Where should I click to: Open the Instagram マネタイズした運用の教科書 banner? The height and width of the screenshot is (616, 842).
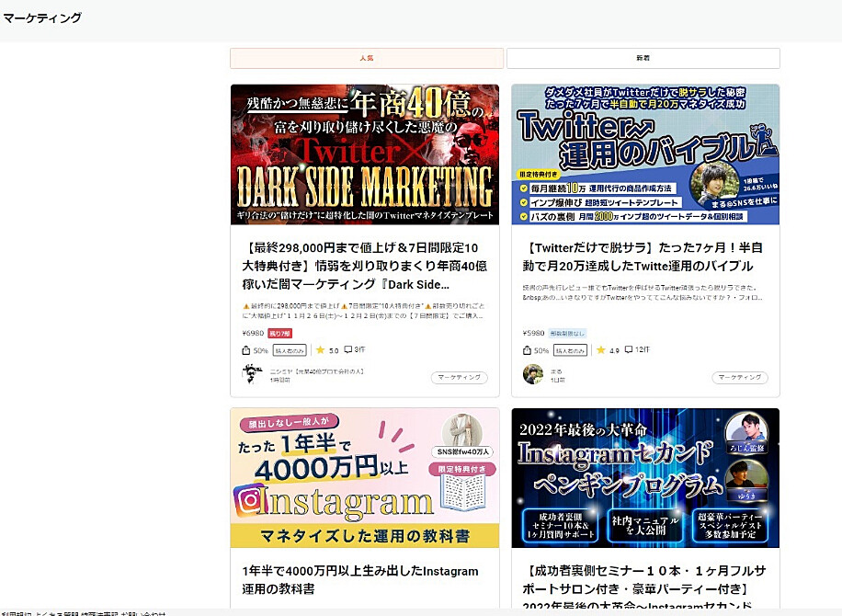pos(365,478)
